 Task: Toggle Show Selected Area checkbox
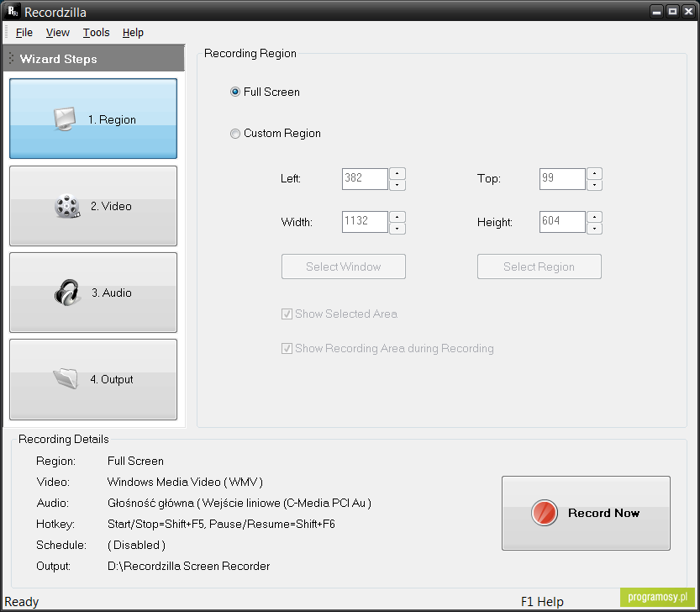click(x=287, y=314)
